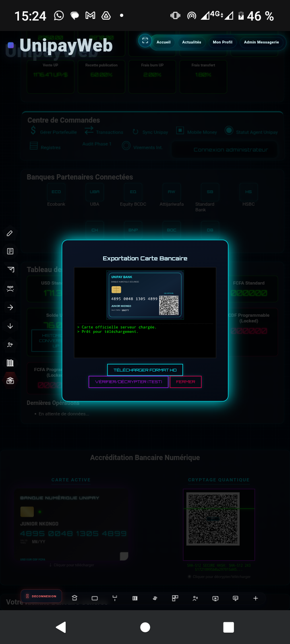Click VERIFIER/DECRYPTER (TEST) button
The height and width of the screenshot is (644, 290).
tap(128, 382)
